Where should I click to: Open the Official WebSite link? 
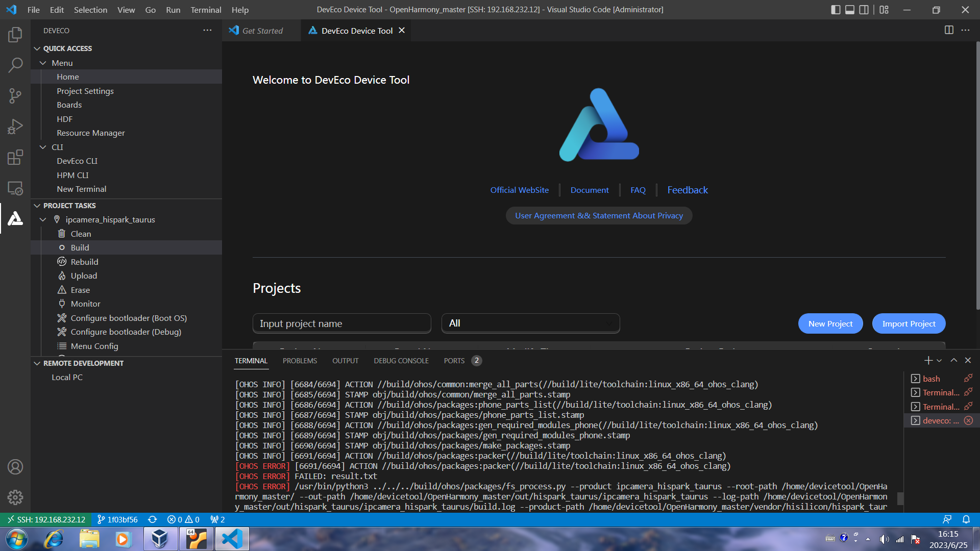(x=519, y=190)
